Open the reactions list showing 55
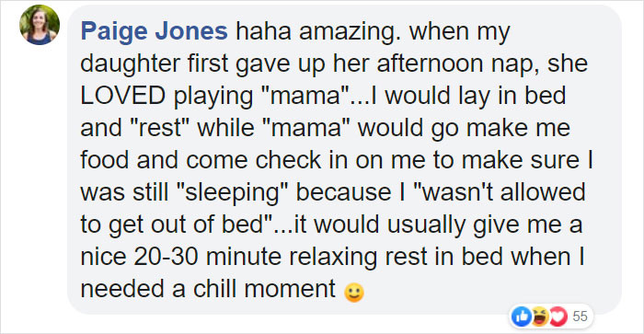The image size is (644, 334). 580,317
